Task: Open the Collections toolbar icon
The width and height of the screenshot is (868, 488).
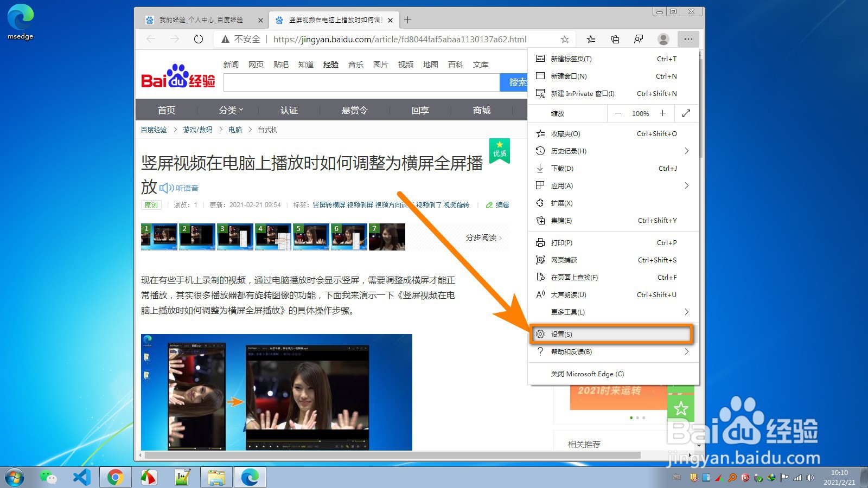Action: (615, 39)
